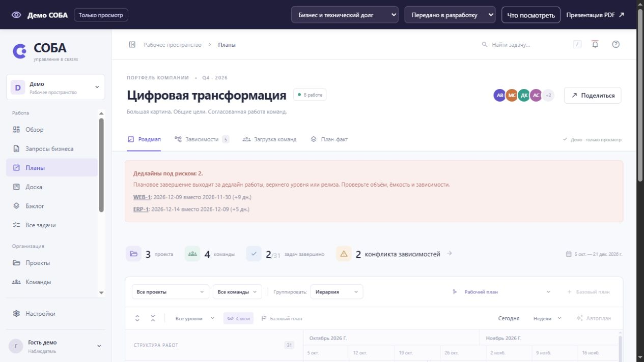Viewport: 644px width, 362px height.
Task: Open Планы in sidebar
Action: click(x=52, y=168)
